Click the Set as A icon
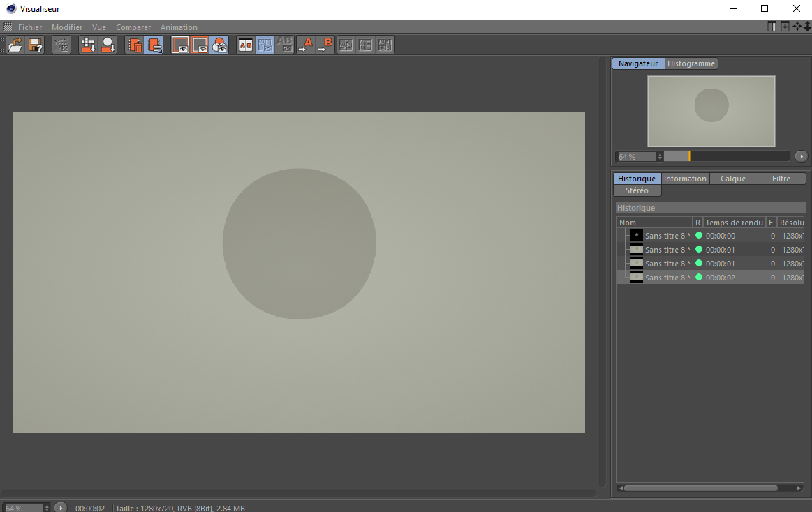The width and height of the screenshot is (812, 512). [x=306, y=45]
